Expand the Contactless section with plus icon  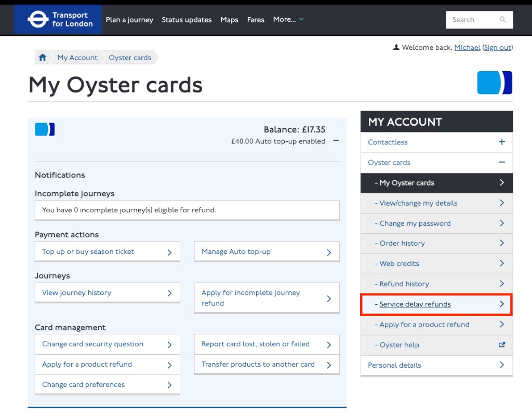click(502, 142)
